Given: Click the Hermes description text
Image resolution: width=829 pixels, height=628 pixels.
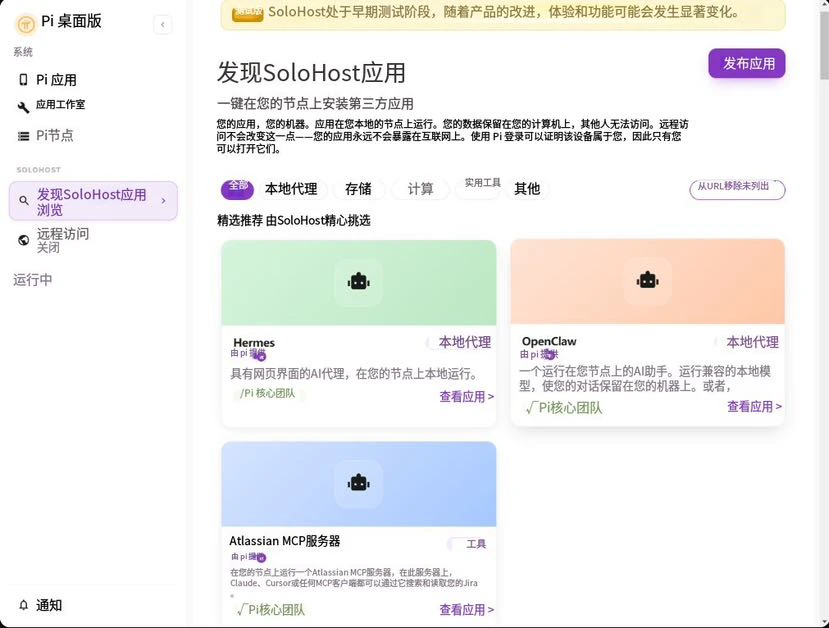Looking at the screenshot, I should point(354,374).
